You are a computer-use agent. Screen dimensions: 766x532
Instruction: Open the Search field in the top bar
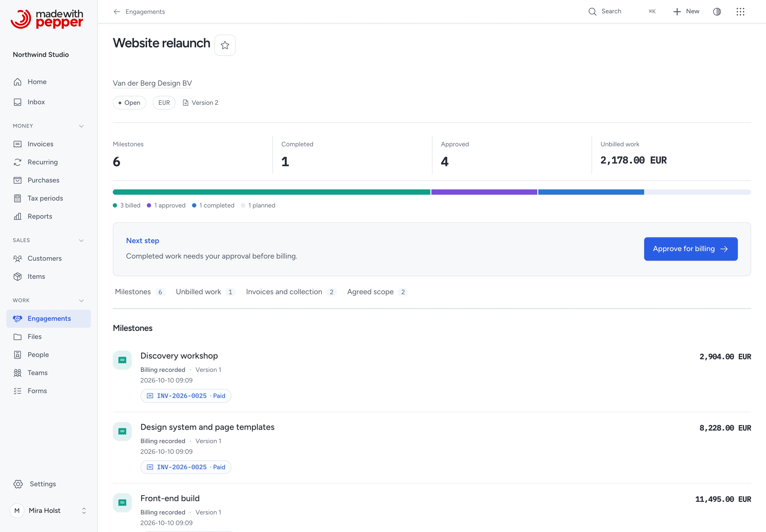622,11
